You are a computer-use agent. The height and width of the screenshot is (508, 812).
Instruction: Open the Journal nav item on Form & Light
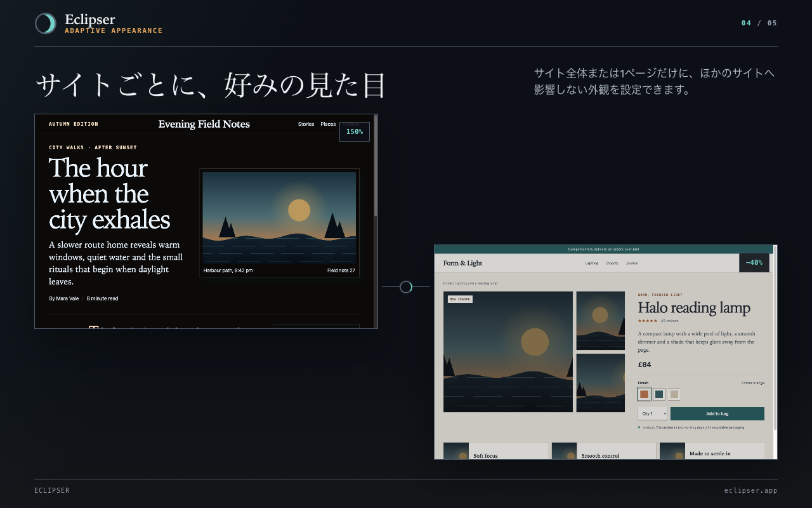(x=632, y=263)
